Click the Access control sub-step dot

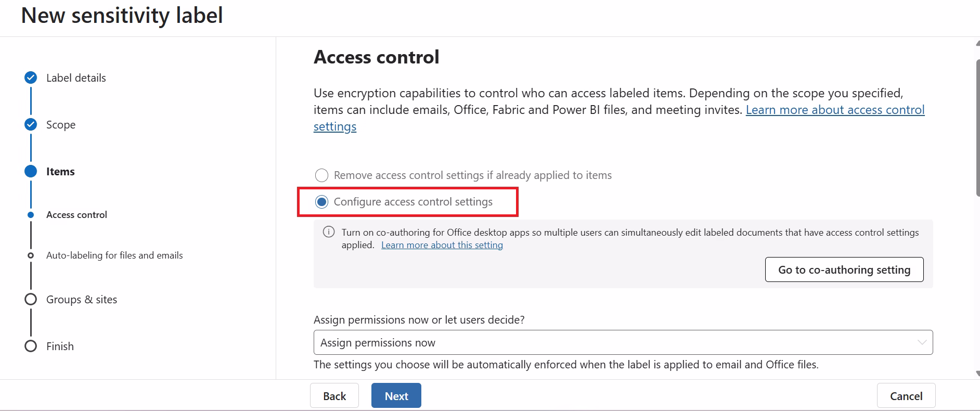[x=31, y=215]
